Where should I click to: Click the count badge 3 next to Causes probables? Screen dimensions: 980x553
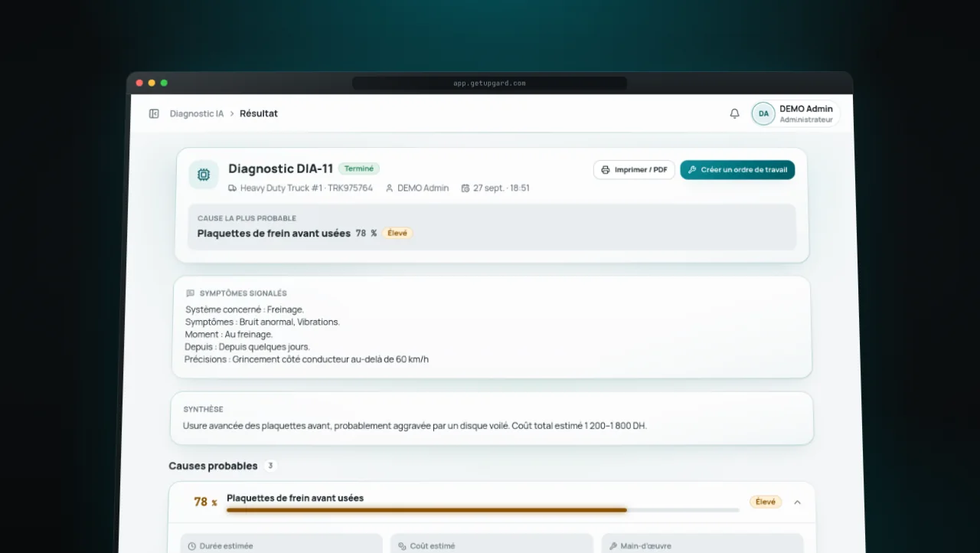pyautogui.click(x=270, y=466)
